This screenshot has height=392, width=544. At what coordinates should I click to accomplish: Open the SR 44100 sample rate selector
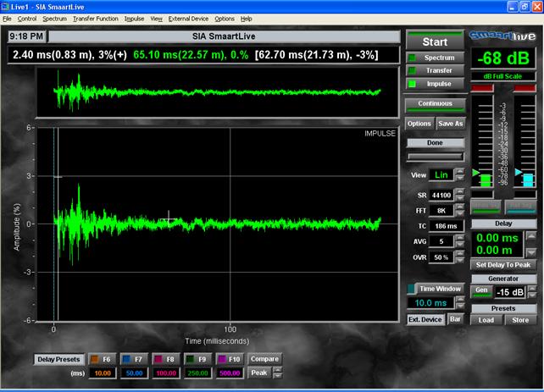pyautogui.click(x=441, y=196)
